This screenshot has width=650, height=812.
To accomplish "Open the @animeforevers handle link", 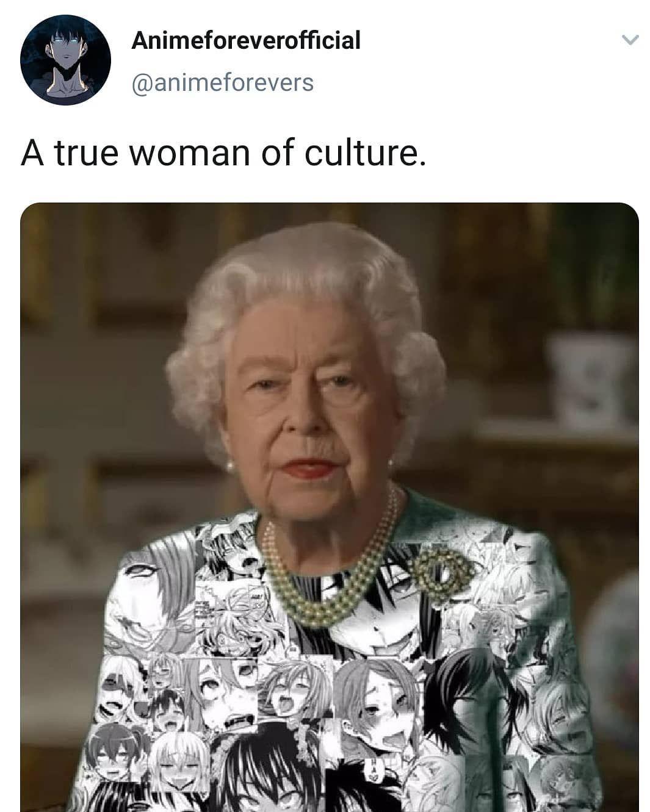I will pos(223,82).
